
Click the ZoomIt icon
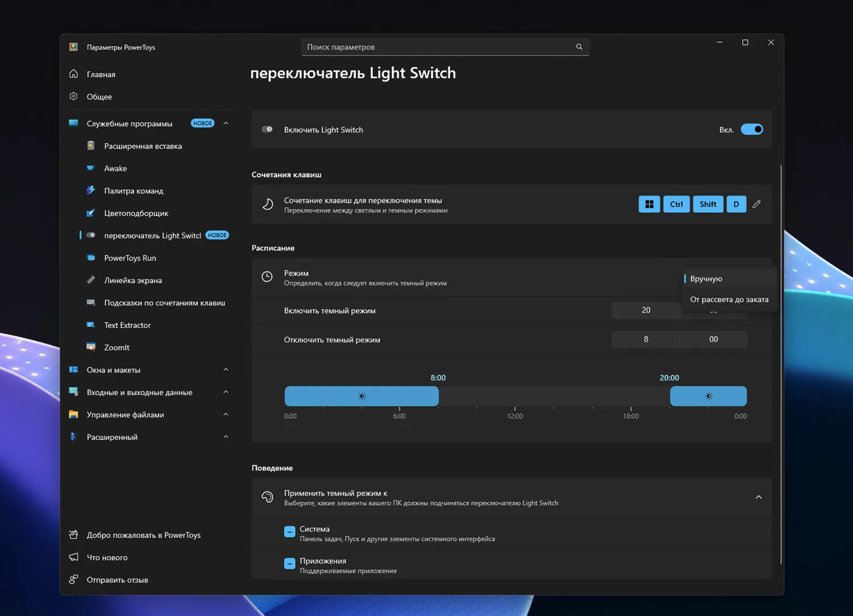pyautogui.click(x=91, y=347)
